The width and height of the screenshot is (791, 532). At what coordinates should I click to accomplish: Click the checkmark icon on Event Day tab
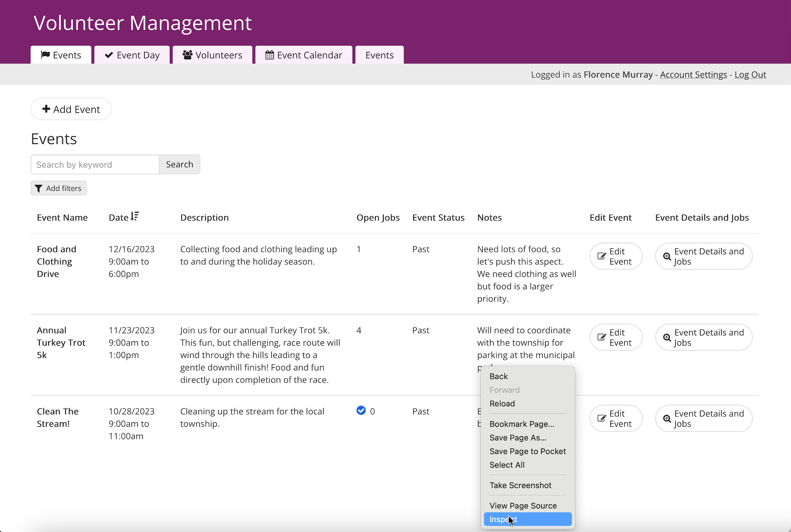click(109, 55)
